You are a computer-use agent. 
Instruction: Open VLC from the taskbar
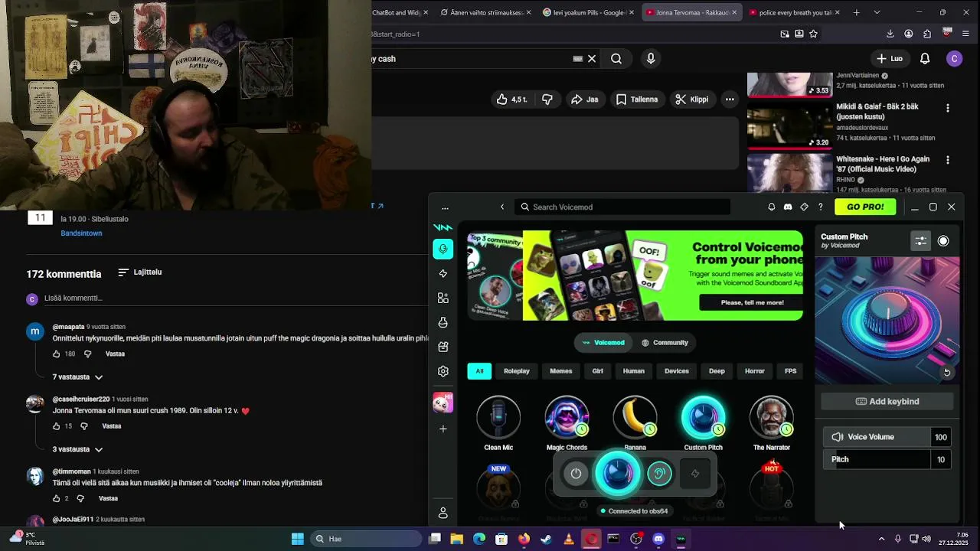569,539
